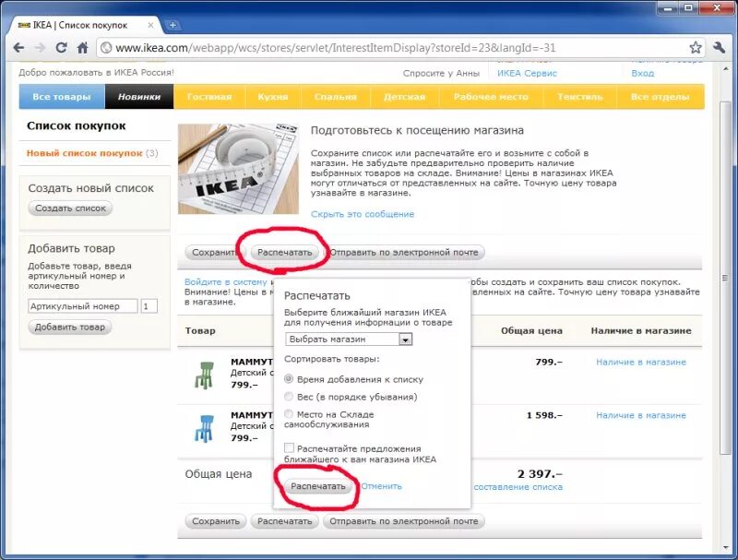Open Наличие в магазине link for 1 598 row
This screenshot has width=738, height=560.
coord(641,415)
